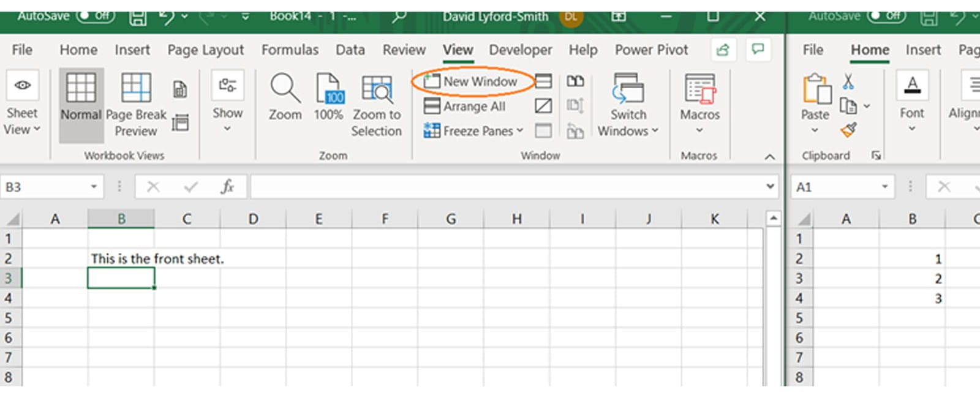Toggle AutoSave in the right Excel window

(x=886, y=16)
